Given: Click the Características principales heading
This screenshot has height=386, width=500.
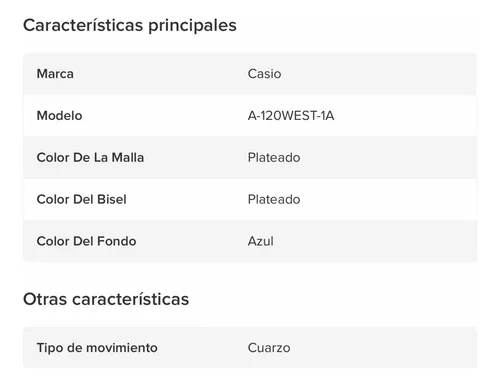Looking at the screenshot, I should (130, 26).
